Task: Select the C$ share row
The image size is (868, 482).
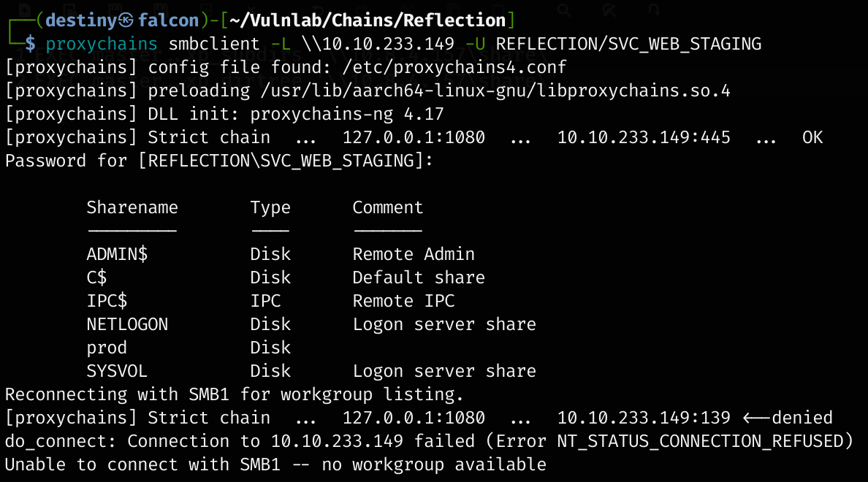Action: (x=96, y=278)
